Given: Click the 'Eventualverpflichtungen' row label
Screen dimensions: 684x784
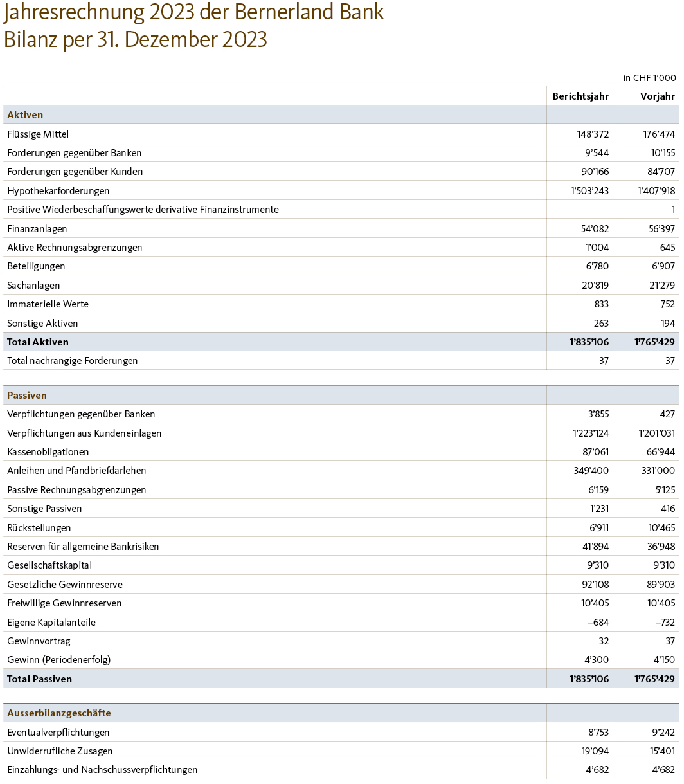Looking at the screenshot, I should point(59,733).
